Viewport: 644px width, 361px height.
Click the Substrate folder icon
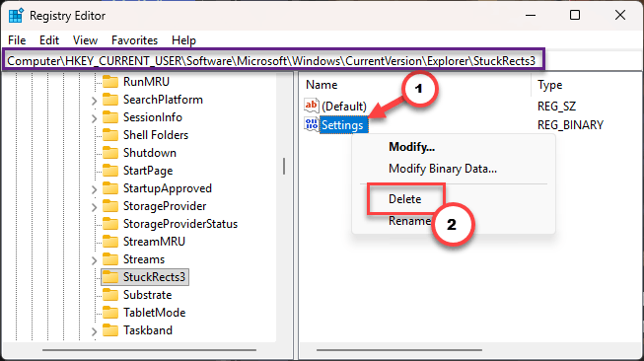click(110, 295)
